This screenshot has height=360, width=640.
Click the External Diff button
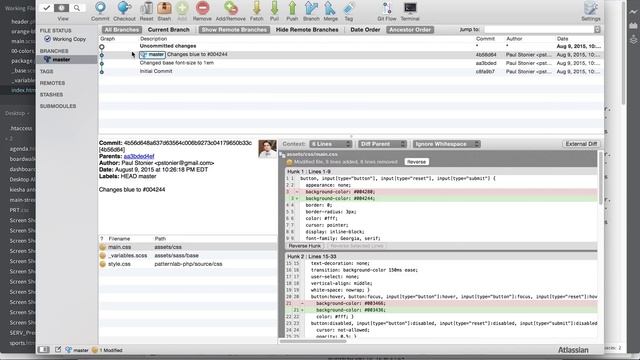click(x=581, y=144)
